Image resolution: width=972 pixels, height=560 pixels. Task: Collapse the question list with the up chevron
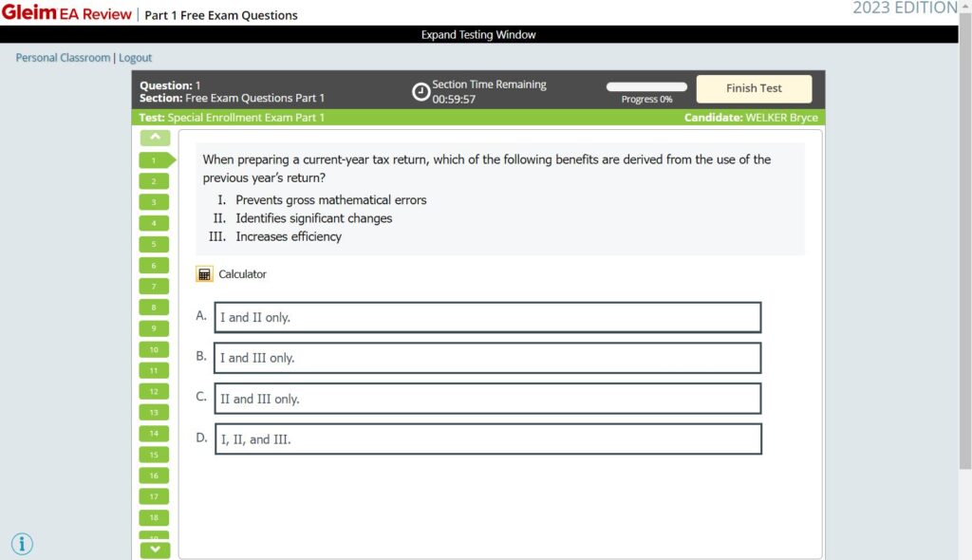tap(155, 137)
